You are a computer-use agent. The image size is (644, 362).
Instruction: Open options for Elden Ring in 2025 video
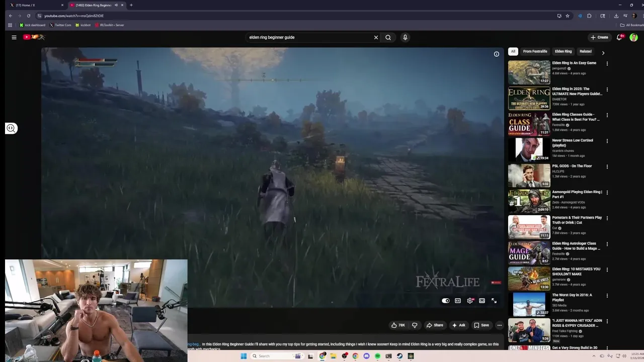[607, 89]
